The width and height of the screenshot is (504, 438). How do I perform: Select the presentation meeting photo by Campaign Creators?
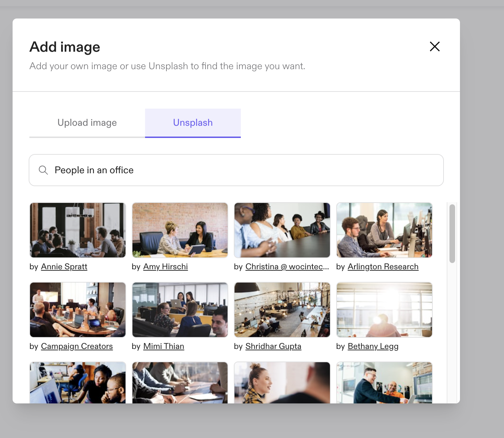[78, 309]
